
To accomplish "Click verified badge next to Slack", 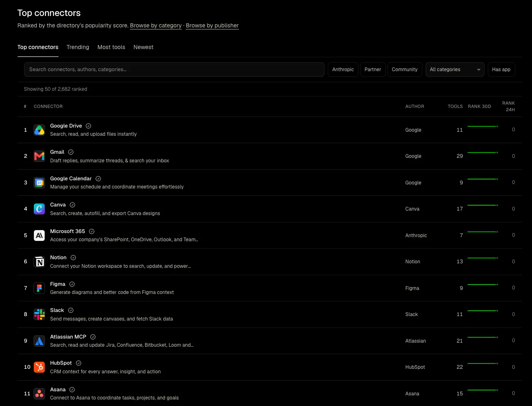I will pos(71,310).
